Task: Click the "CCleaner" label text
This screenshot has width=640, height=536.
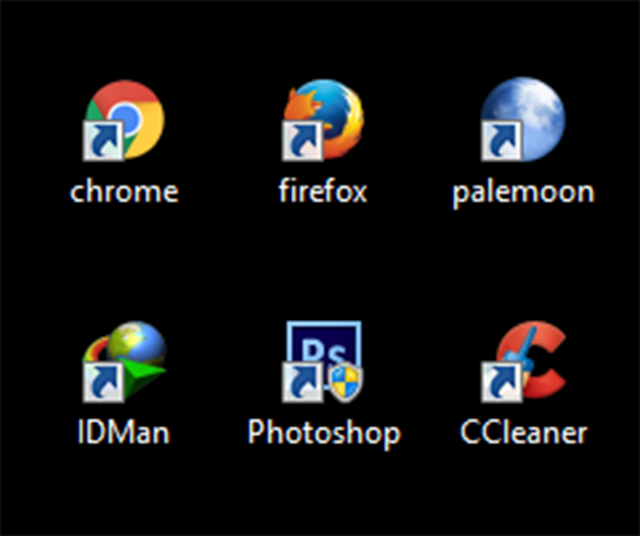Action: click(x=524, y=432)
